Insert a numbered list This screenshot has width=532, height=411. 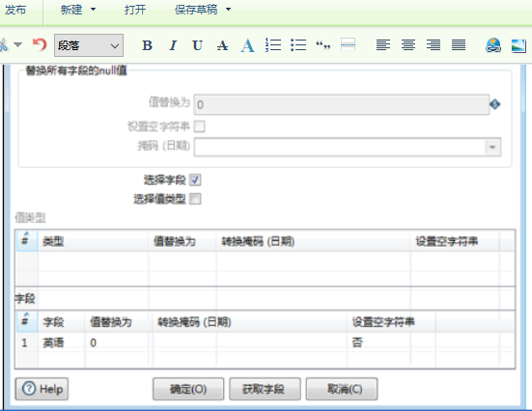pos(273,44)
